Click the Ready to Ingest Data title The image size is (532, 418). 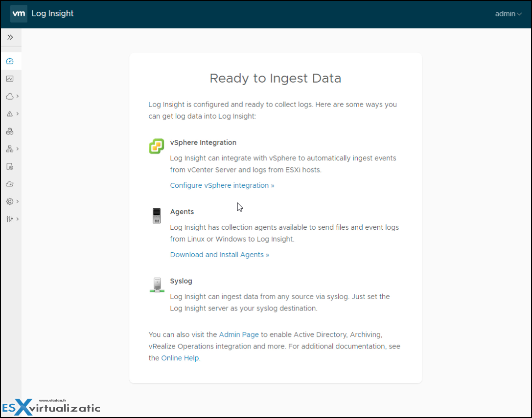pyautogui.click(x=276, y=78)
